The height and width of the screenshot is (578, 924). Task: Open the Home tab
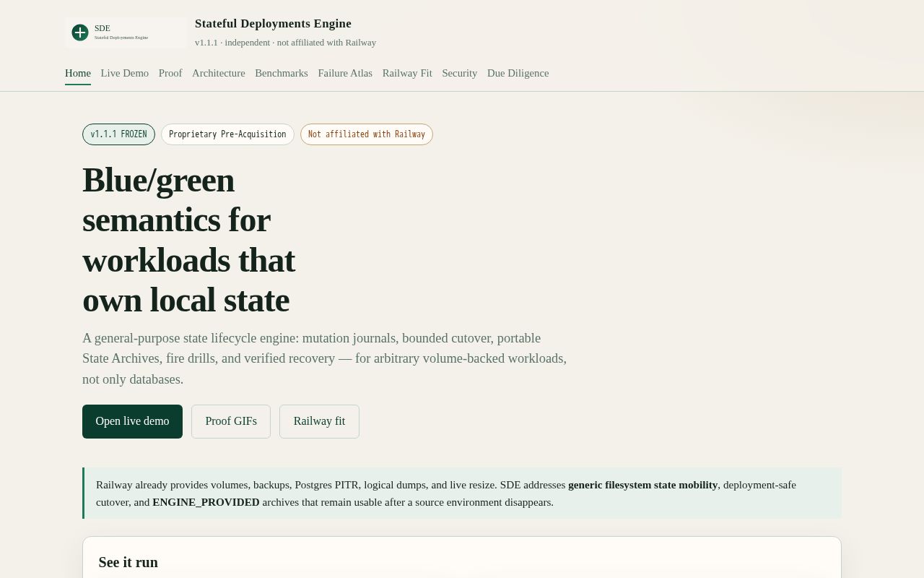click(x=78, y=73)
